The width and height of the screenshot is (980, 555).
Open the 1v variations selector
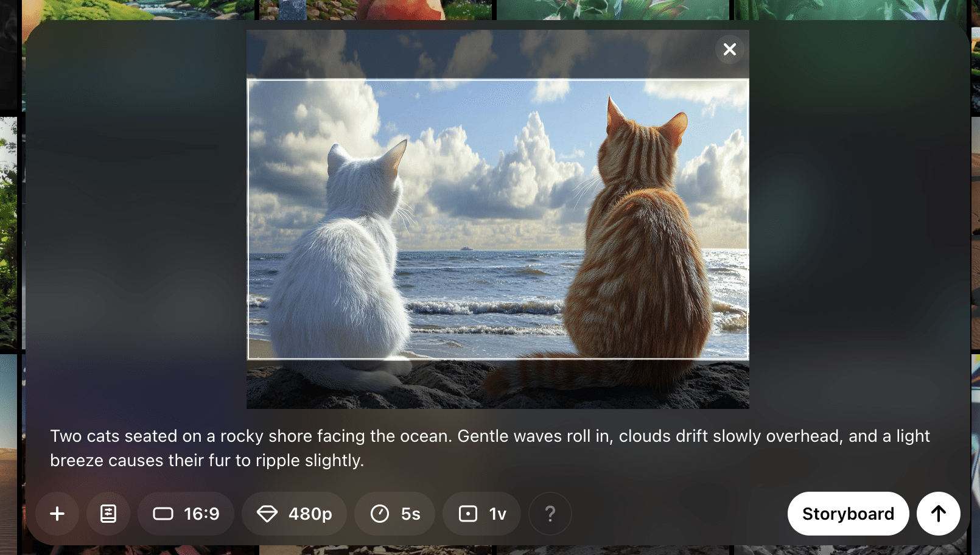click(482, 514)
